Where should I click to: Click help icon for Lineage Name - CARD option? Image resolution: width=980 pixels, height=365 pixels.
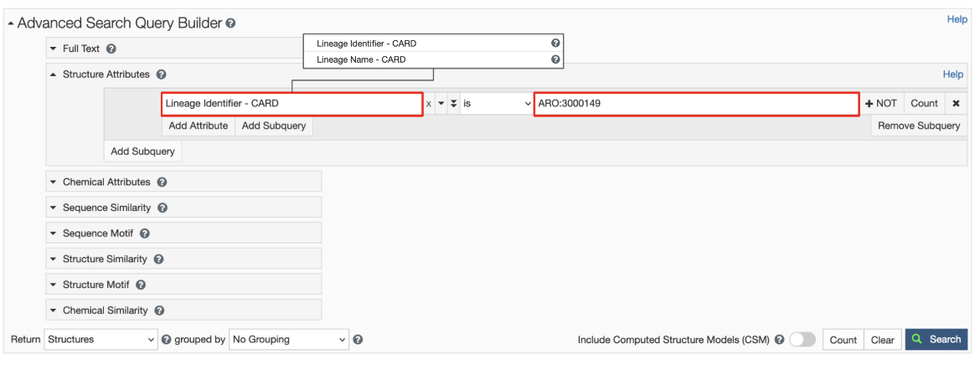[x=555, y=59]
